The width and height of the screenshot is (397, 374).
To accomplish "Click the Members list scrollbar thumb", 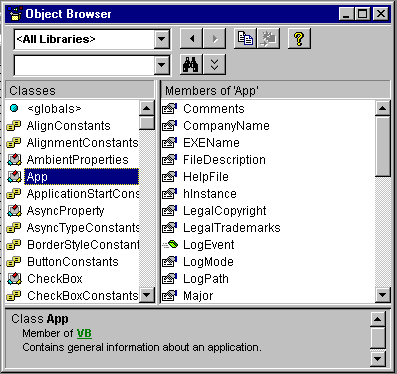I will pos(382,146).
